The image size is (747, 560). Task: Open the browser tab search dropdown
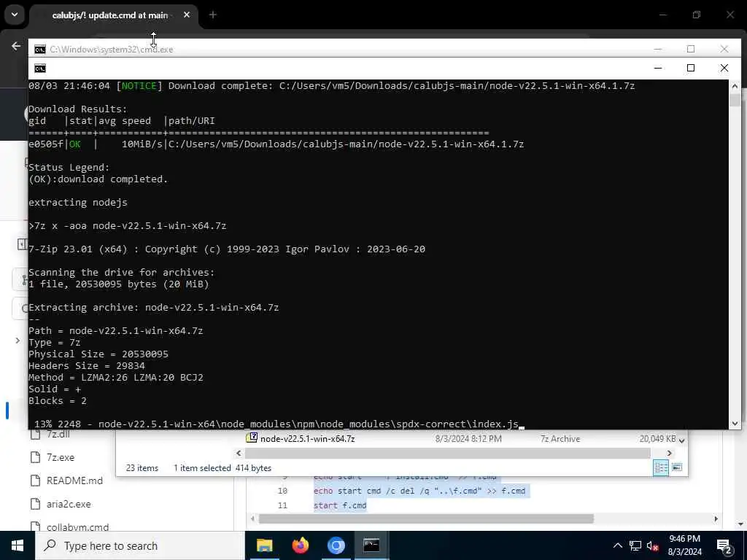coord(15,15)
